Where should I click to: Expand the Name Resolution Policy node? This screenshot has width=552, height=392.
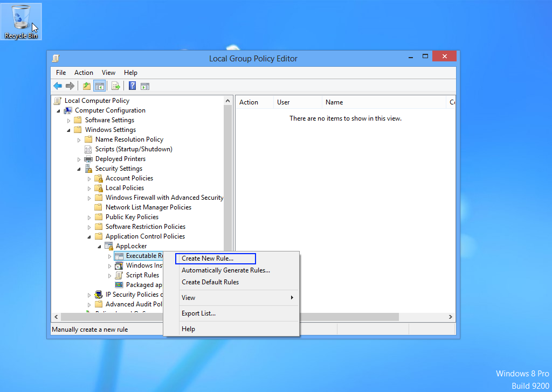(79, 140)
